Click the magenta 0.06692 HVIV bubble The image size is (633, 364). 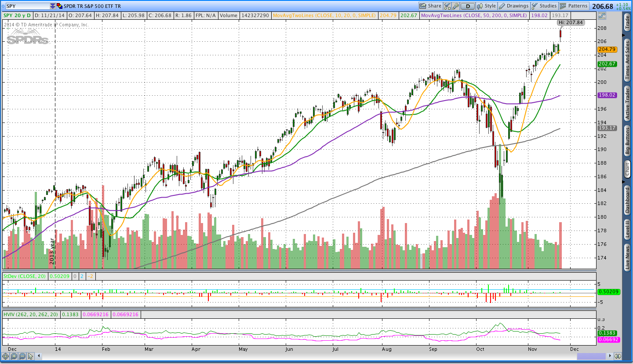(608, 340)
